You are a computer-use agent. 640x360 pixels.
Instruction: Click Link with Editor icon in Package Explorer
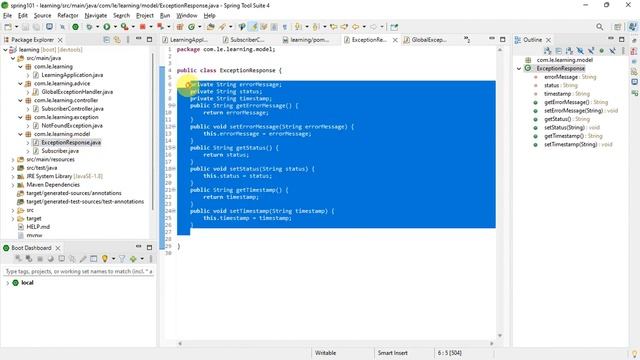pos(117,40)
